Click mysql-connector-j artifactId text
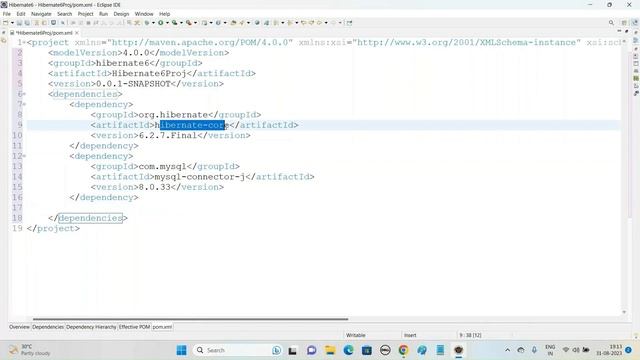Viewport: 640px width, 360px height. pyautogui.click(x=200, y=177)
